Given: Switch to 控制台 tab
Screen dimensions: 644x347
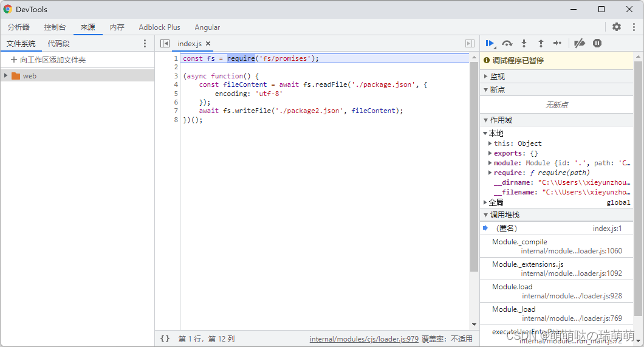Looking at the screenshot, I should [55, 27].
